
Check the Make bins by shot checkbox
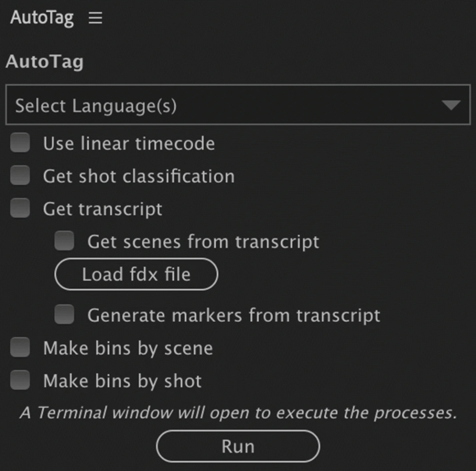20,380
